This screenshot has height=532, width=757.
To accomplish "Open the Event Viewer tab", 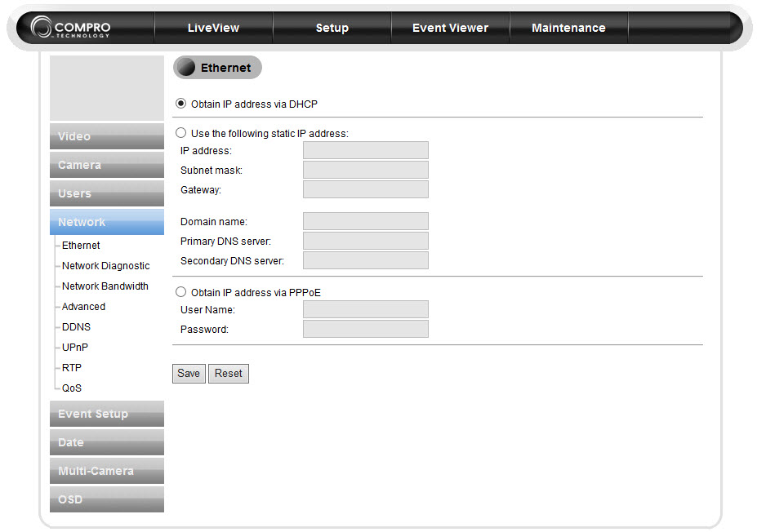I will (450, 28).
